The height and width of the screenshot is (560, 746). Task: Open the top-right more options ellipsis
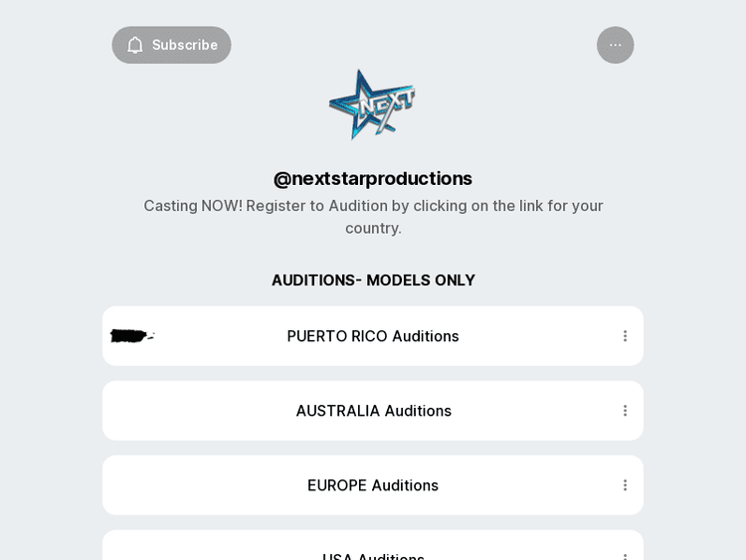(x=615, y=45)
